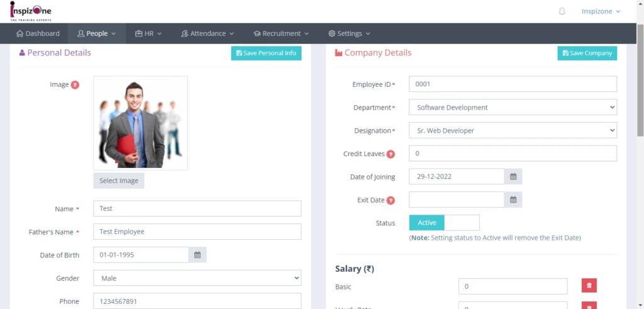
Task: Open the Recruitment menu
Action: click(281, 33)
